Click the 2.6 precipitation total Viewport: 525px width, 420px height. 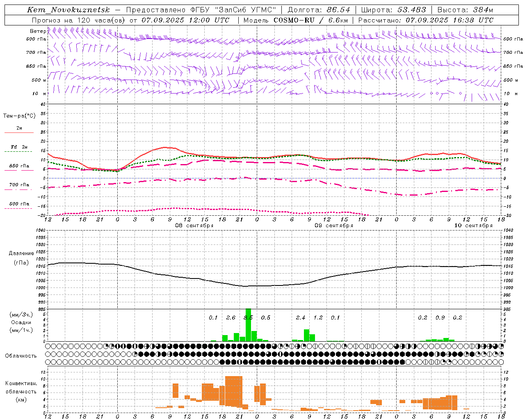231,318
